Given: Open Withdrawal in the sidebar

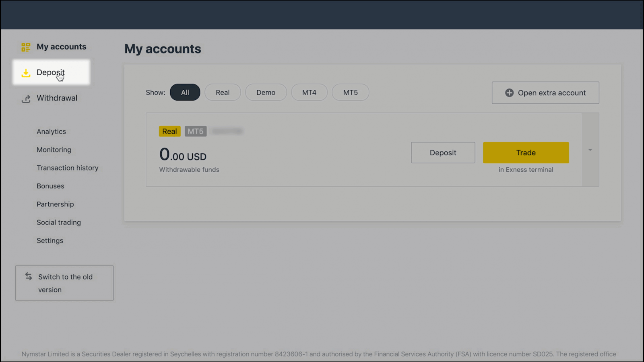Looking at the screenshot, I should click(x=57, y=98).
